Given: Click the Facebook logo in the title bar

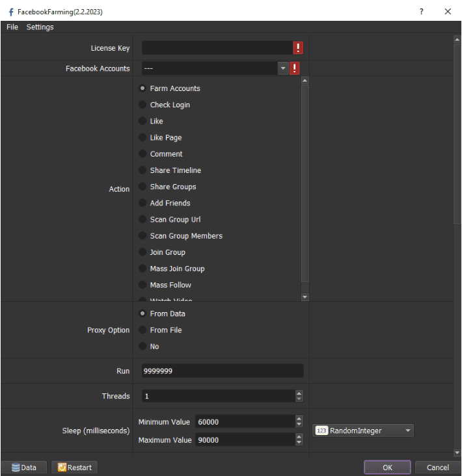Looking at the screenshot, I should tap(10, 12).
